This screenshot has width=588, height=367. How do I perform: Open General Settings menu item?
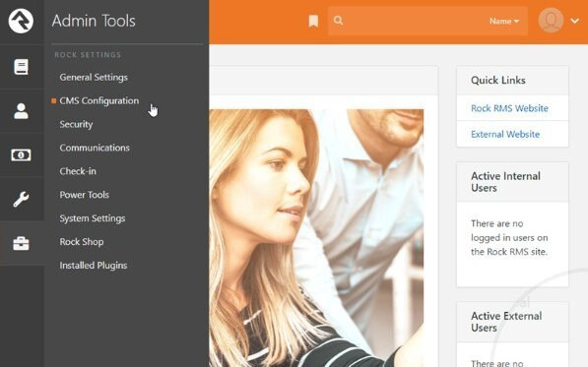click(94, 78)
